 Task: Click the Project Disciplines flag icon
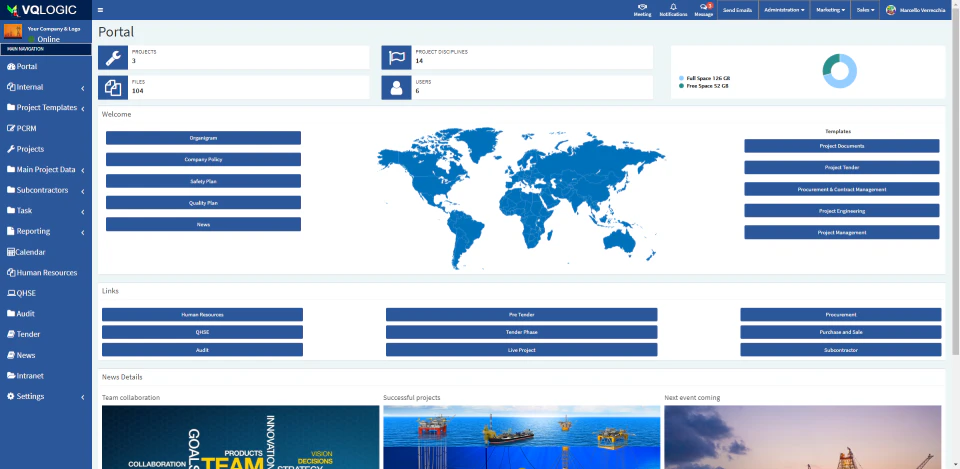tap(396, 58)
